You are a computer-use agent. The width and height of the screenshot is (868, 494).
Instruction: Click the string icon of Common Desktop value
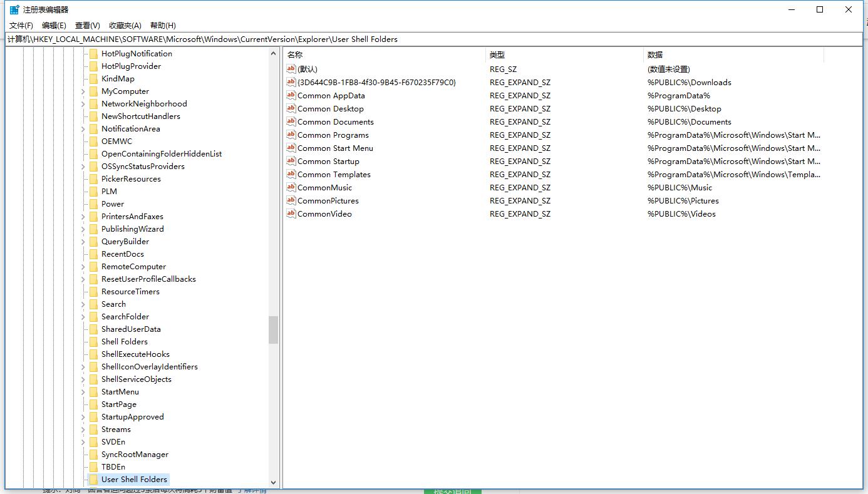pos(291,108)
